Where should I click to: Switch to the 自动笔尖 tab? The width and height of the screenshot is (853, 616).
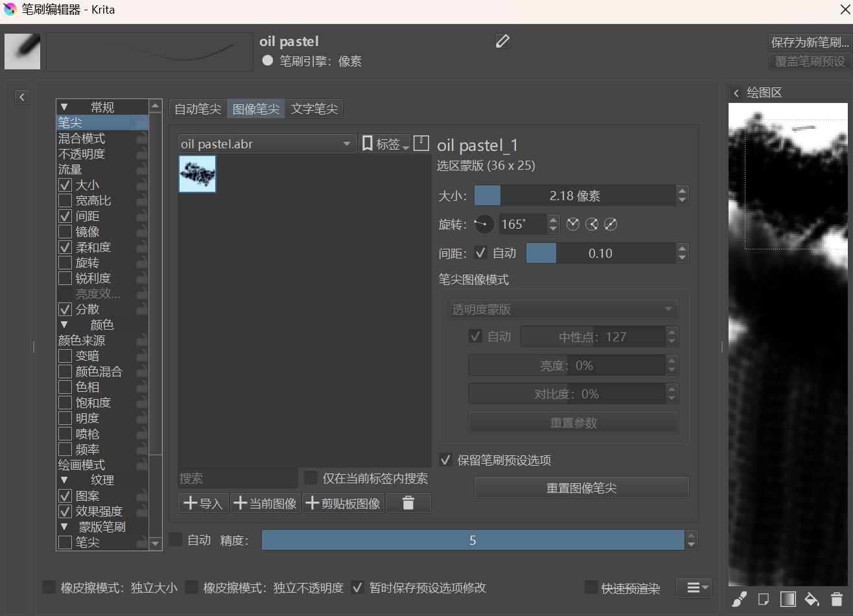pos(198,109)
